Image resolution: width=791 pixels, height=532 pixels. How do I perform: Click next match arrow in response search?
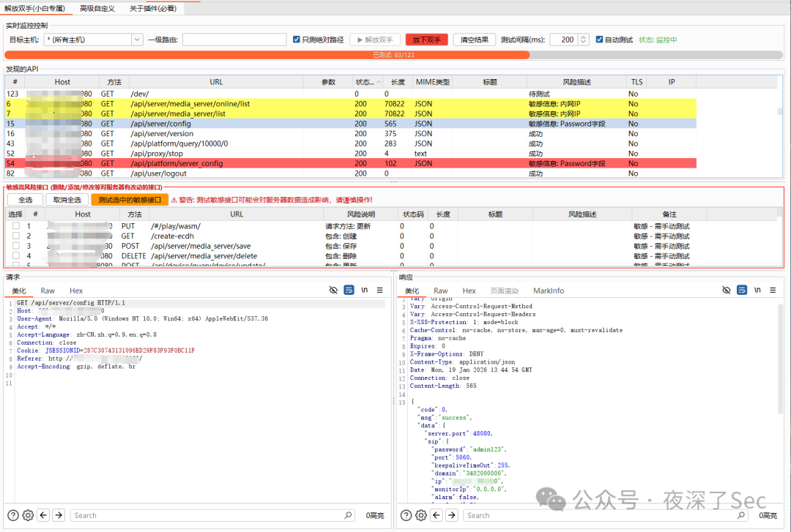point(451,515)
